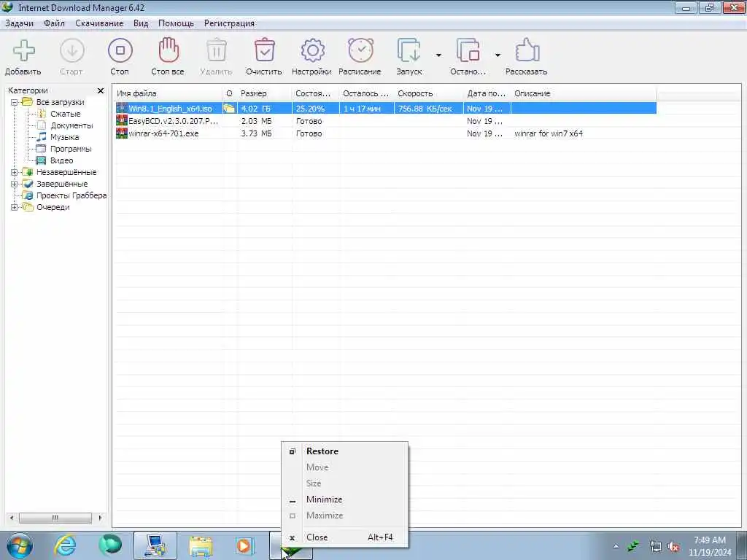Image resolution: width=747 pixels, height=560 pixels.
Task: Open the Windows Start button
Action: tap(20, 545)
